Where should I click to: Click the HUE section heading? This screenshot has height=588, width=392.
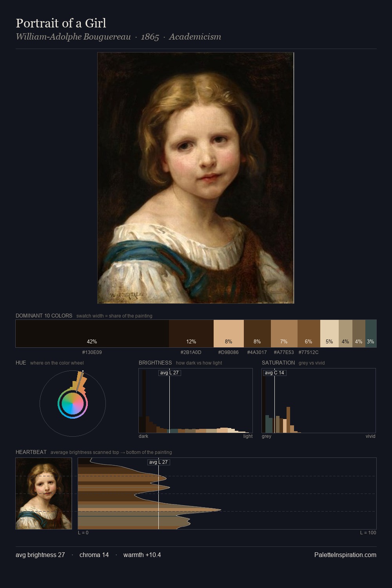point(21,363)
